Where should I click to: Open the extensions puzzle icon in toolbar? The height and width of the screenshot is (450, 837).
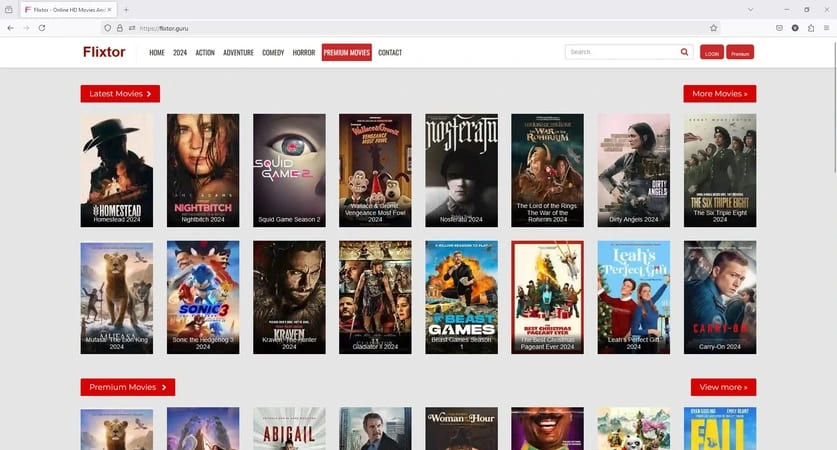coord(811,28)
